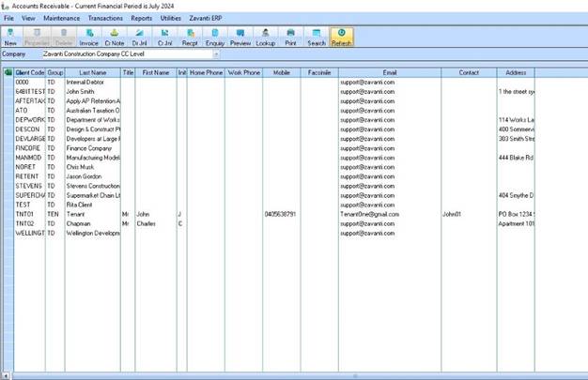Select the Dr Jnl toolbar icon
588x380 pixels.
click(x=139, y=37)
